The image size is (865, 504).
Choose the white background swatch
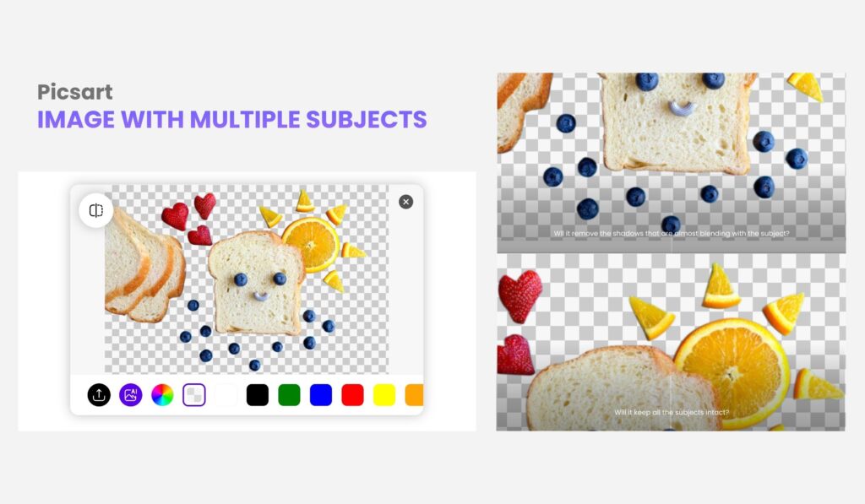click(x=226, y=395)
